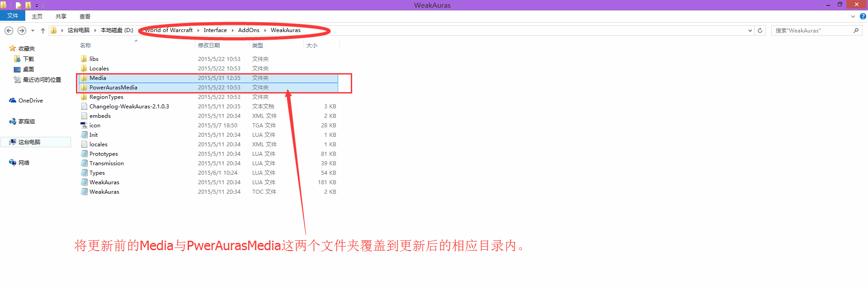Screen dimensions: 868x289
Task: Click the TGA 文件 type cell
Action: point(264,126)
